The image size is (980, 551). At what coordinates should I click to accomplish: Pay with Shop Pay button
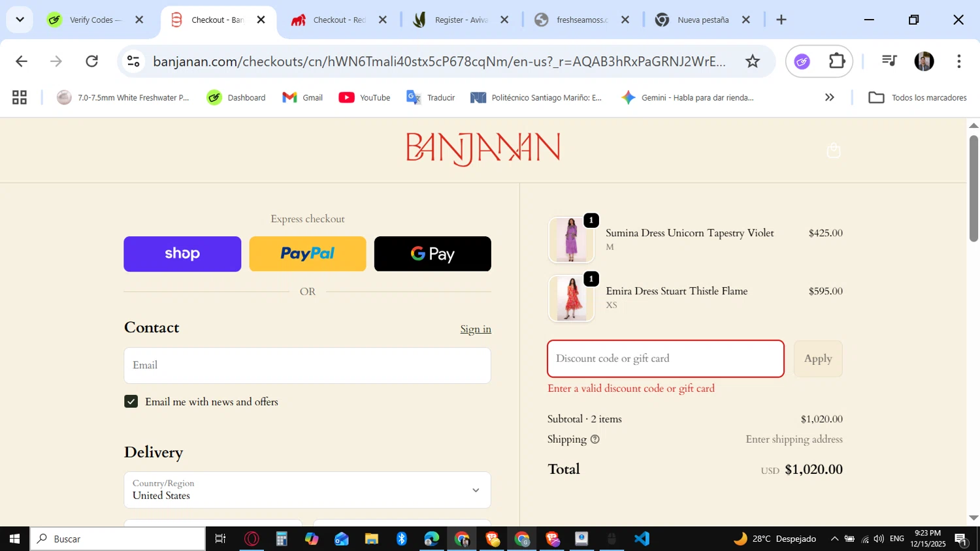[182, 254]
